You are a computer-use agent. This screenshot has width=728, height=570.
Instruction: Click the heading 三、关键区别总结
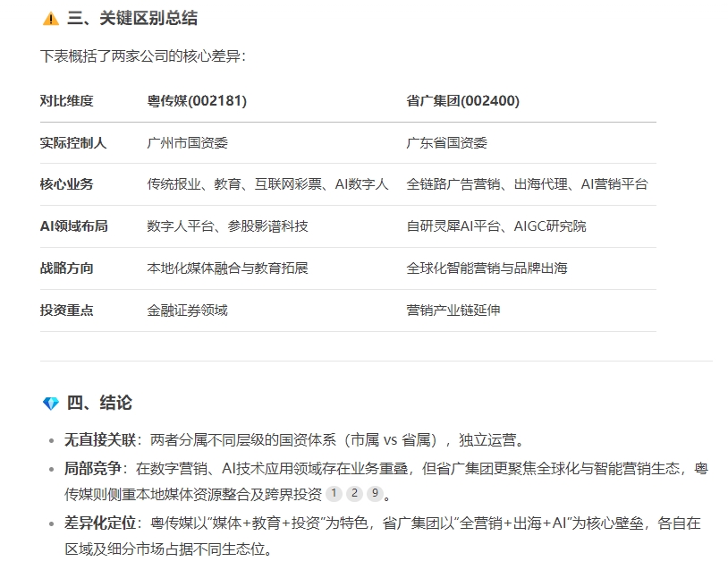point(132,19)
